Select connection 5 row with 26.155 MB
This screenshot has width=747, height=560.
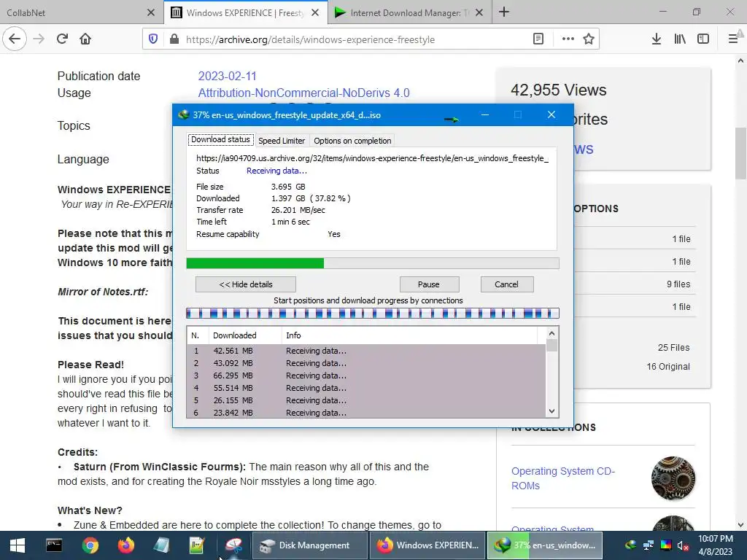tap(366, 400)
